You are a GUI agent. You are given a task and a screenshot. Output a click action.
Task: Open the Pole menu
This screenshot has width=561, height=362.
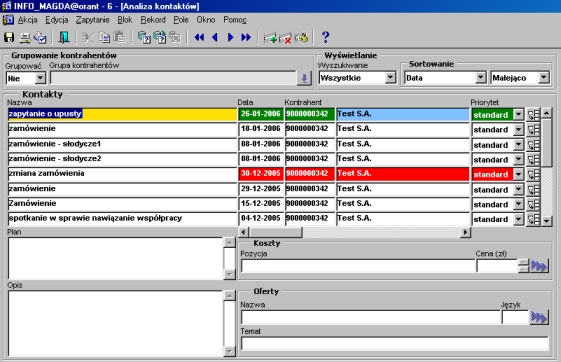(181, 20)
